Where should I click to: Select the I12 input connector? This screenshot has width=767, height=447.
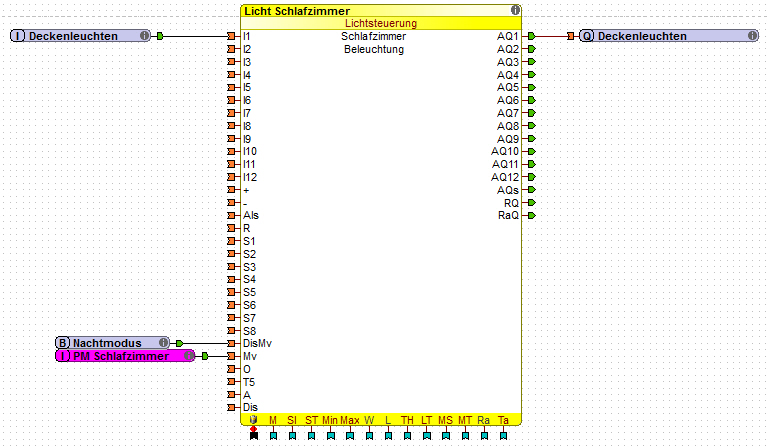tap(231, 177)
